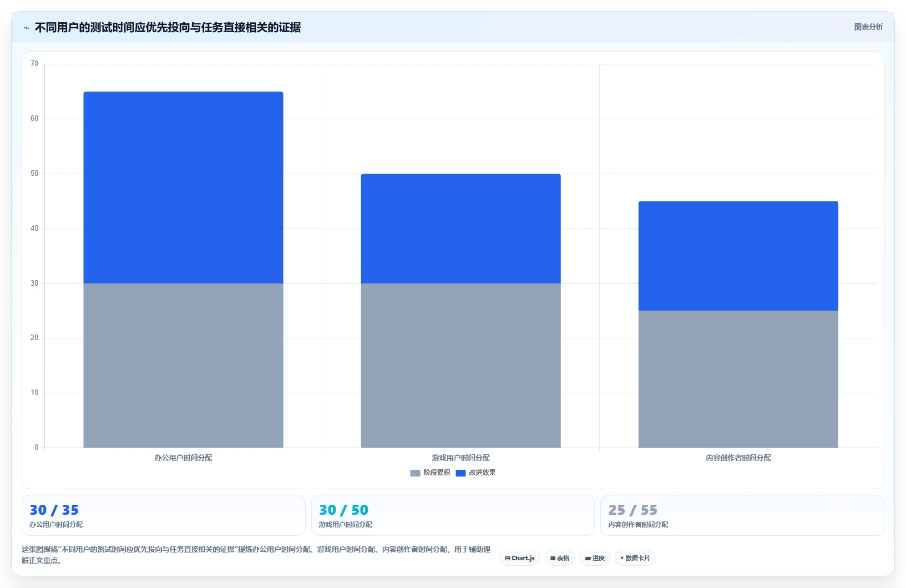This screenshot has height=588, width=906.
Task: Click 游戏用户时间分配 caption in the stat card
Action: (x=346, y=524)
